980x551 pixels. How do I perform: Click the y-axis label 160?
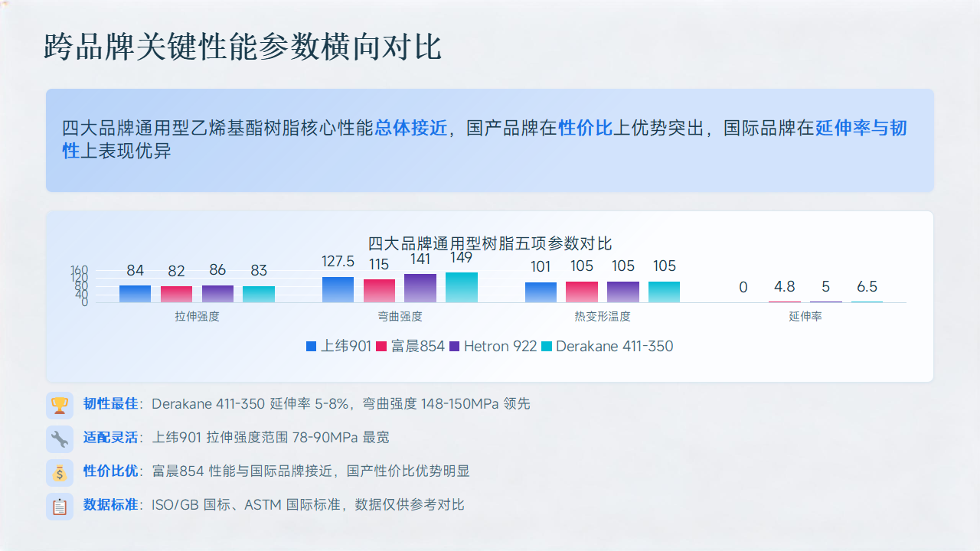pyautogui.click(x=80, y=270)
